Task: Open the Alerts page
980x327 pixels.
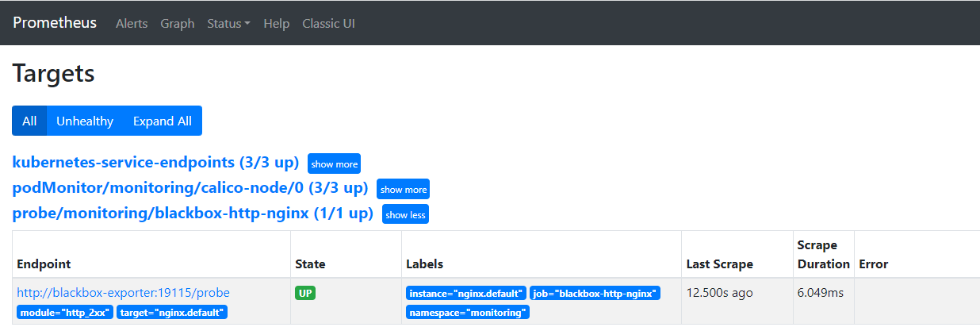Action: [x=132, y=24]
